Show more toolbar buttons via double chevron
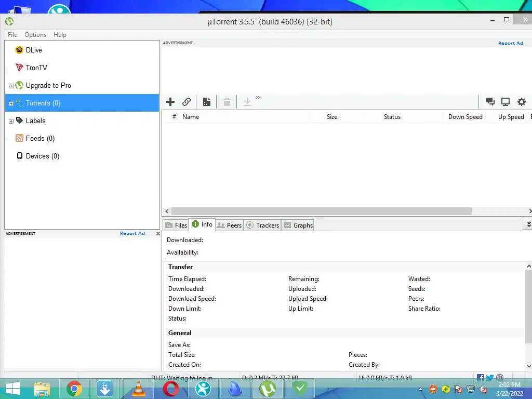The height and width of the screenshot is (399, 532). click(x=258, y=97)
